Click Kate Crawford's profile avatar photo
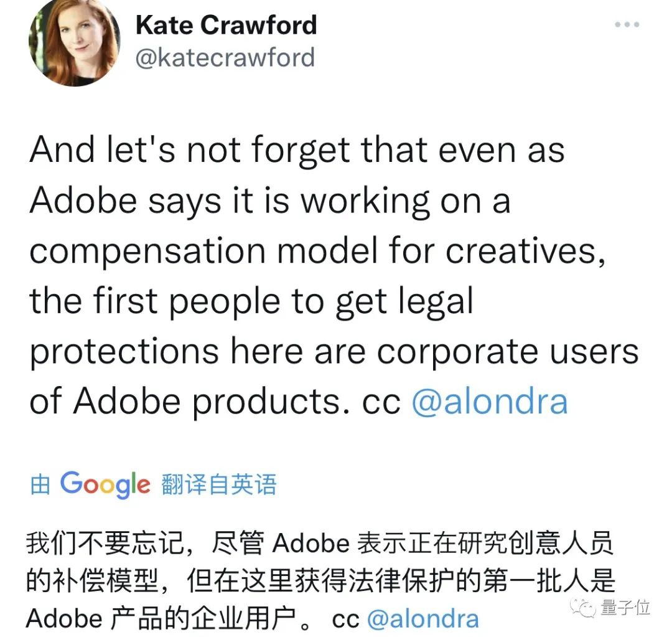The height and width of the screenshot is (637, 672). click(x=74, y=42)
